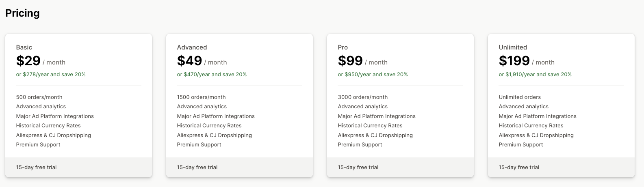644x187 pixels.
Task: Click the Pricing heading
Action: (x=22, y=13)
